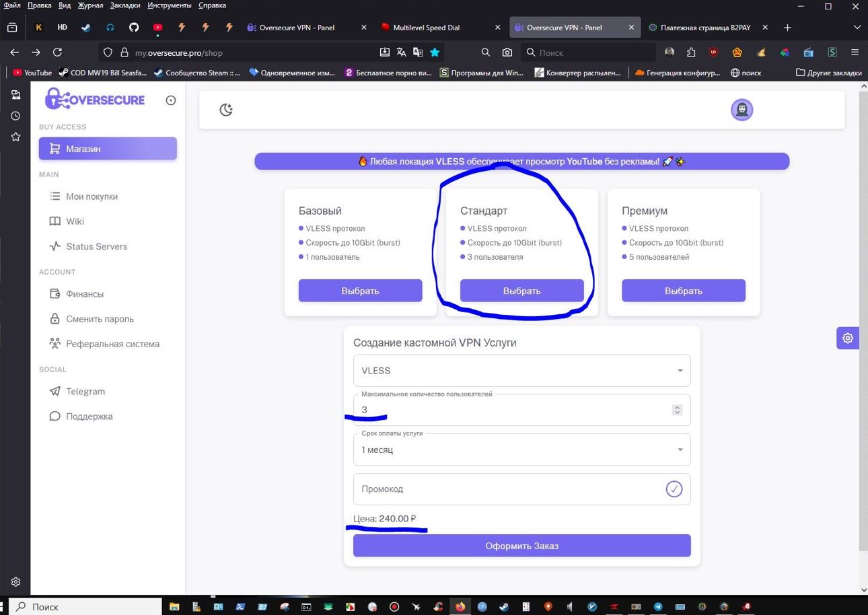Screen dimensions: 868x615
Task: Click the Финансы wallet icon
Action: click(55, 294)
